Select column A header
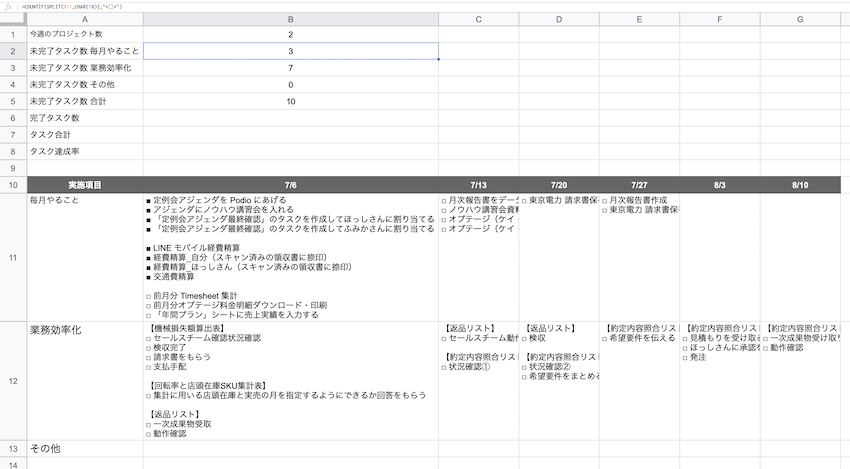 click(84, 20)
